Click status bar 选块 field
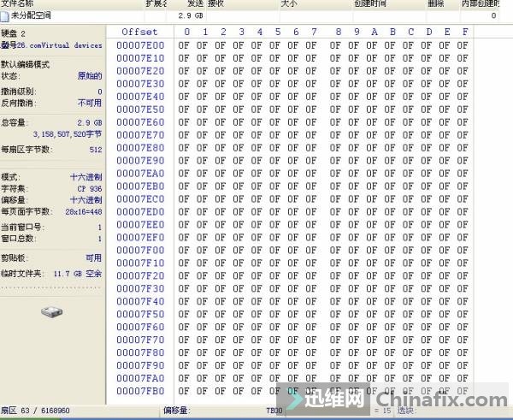513x420 pixels. [405, 411]
